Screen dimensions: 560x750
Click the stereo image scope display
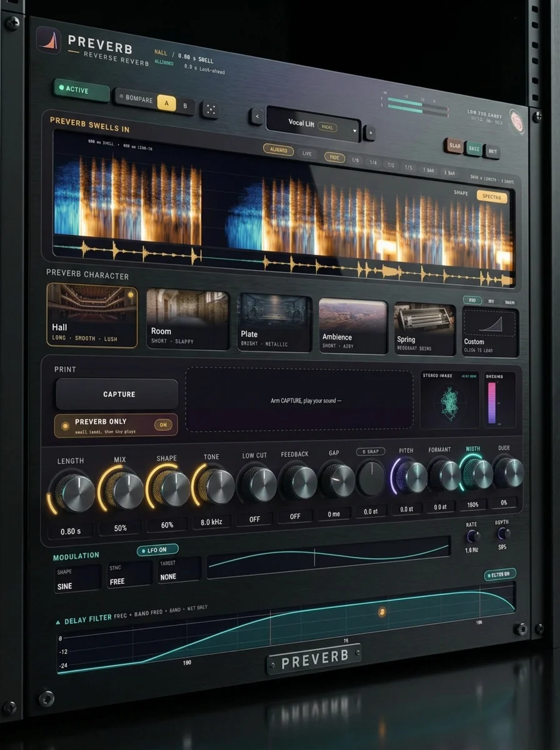448,401
